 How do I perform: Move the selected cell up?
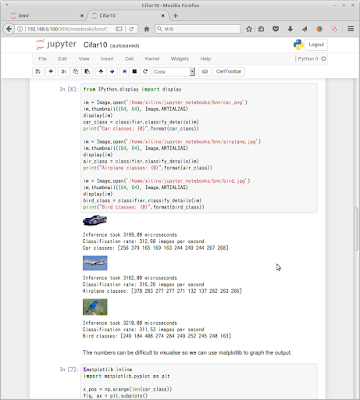tap(101, 72)
